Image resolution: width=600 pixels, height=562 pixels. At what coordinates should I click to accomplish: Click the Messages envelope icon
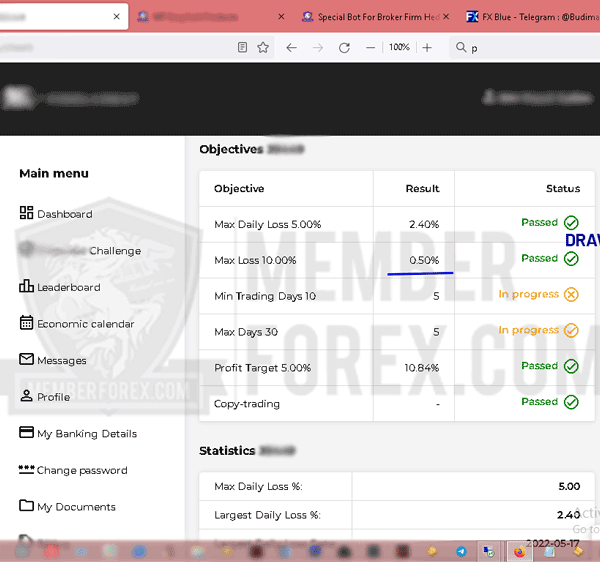click(x=27, y=360)
